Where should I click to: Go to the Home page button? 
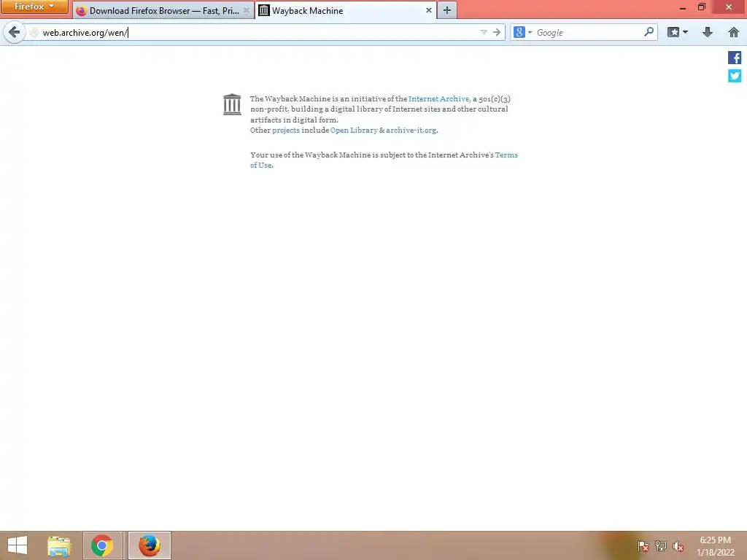pyautogui.click(x=734, y=32)
